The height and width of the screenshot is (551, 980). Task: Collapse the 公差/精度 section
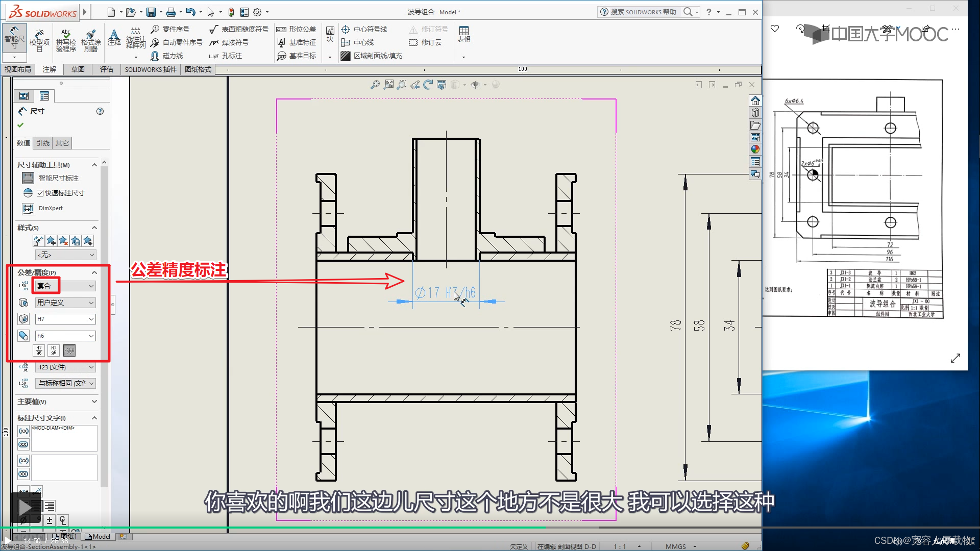click(x=94, y=272)
